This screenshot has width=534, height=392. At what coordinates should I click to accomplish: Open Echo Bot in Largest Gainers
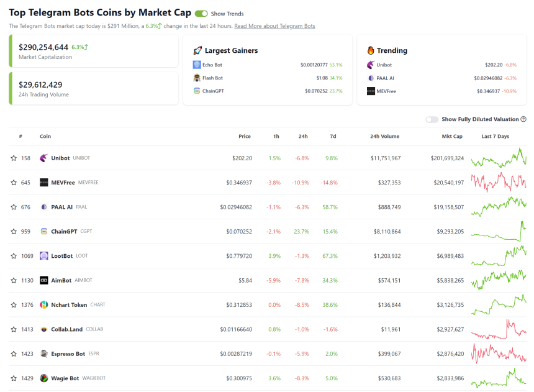pyautogui.click(x=212, y=65)
